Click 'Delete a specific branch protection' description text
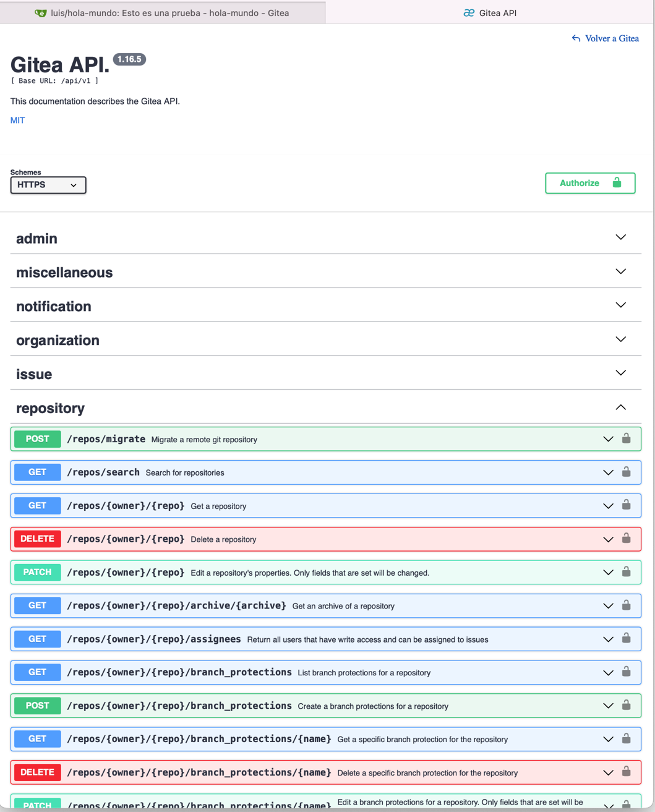Viewport: 655px width, 812px height. click(x=427, y=773)
